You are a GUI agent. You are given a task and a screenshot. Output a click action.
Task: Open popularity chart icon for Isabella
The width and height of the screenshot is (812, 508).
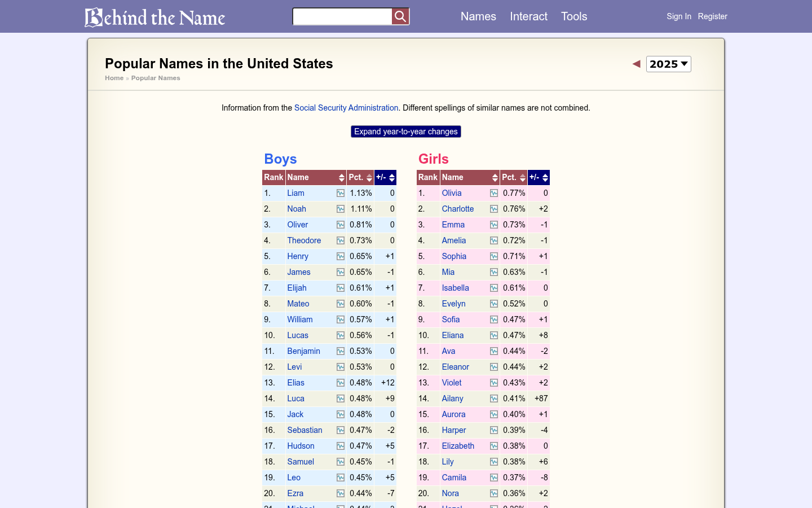click(494, 288)
